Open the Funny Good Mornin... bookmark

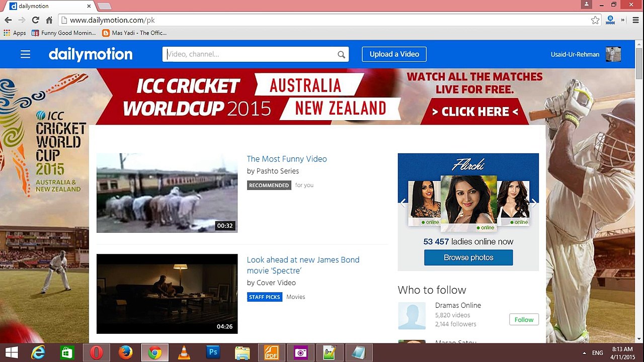pos(63,33)
